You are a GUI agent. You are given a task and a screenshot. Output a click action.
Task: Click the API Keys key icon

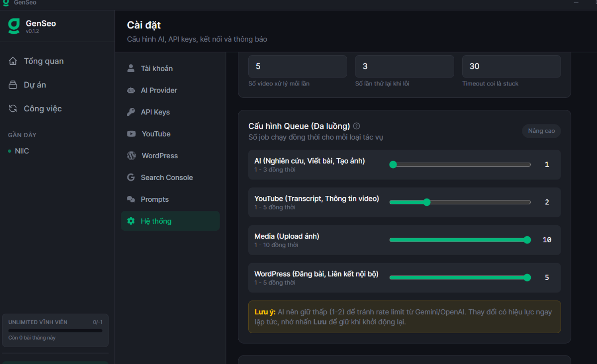pos(130,112)
